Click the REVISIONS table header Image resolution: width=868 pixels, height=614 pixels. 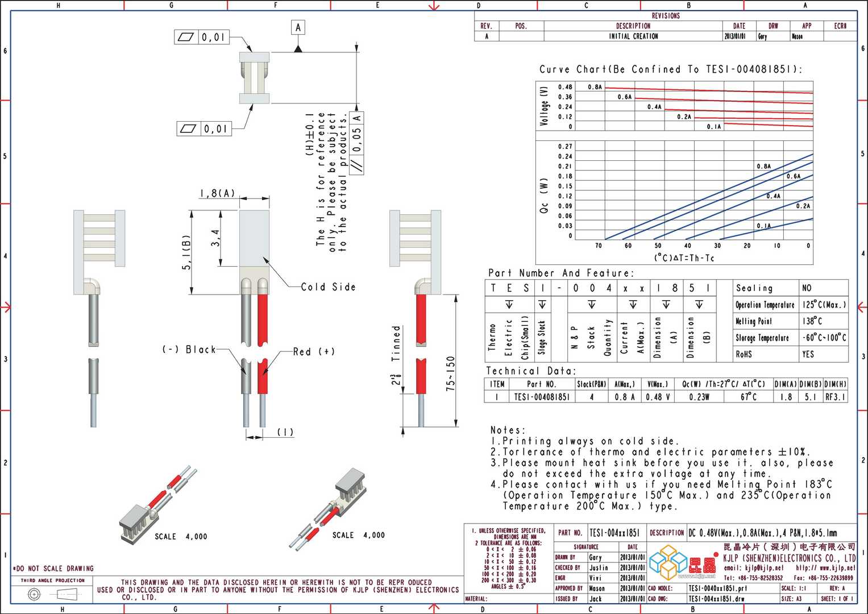pos(666,16)
